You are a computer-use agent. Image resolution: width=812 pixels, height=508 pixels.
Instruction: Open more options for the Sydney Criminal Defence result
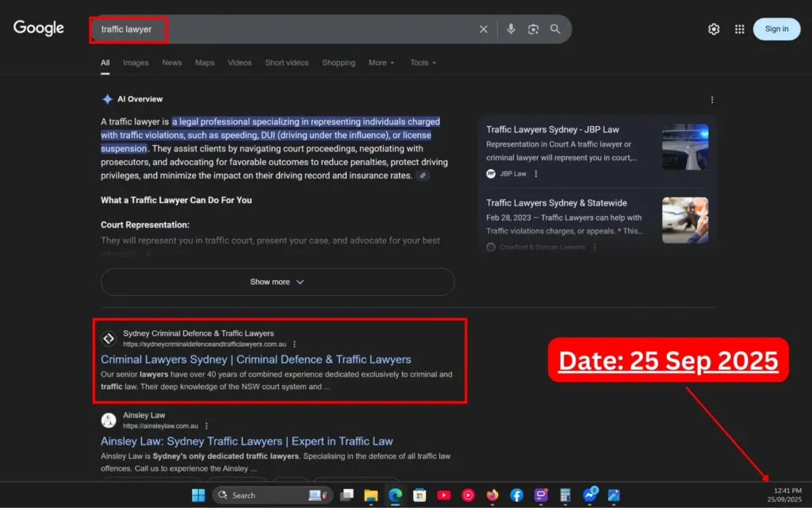[x=294, y=344]
